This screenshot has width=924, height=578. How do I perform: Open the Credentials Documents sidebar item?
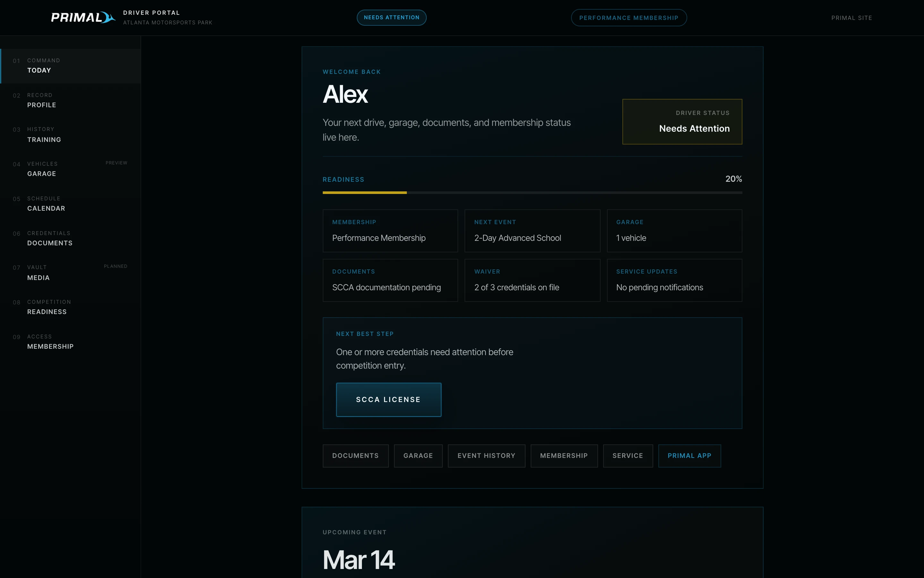(x=71, y=238)
